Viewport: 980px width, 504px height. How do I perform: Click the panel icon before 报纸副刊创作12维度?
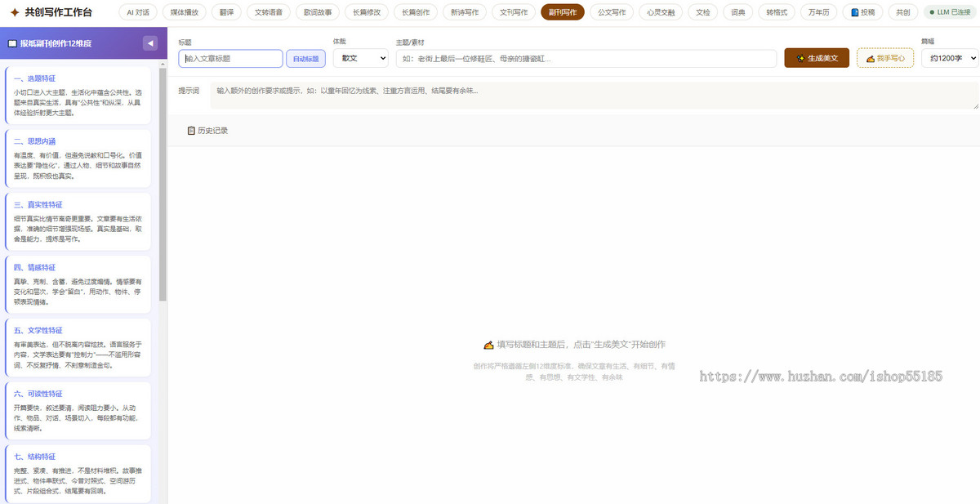12,43
